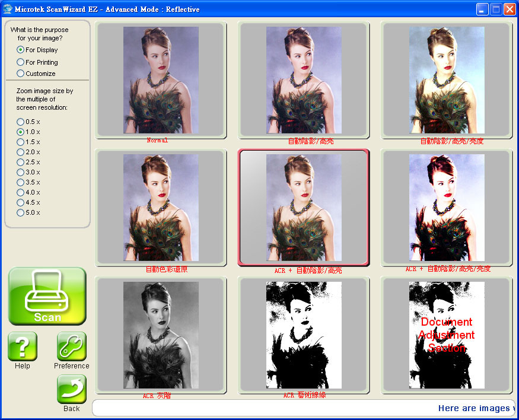This screenshot has width=519, height=420.
Task: Click the green Scan button
Action: [47, 296]
